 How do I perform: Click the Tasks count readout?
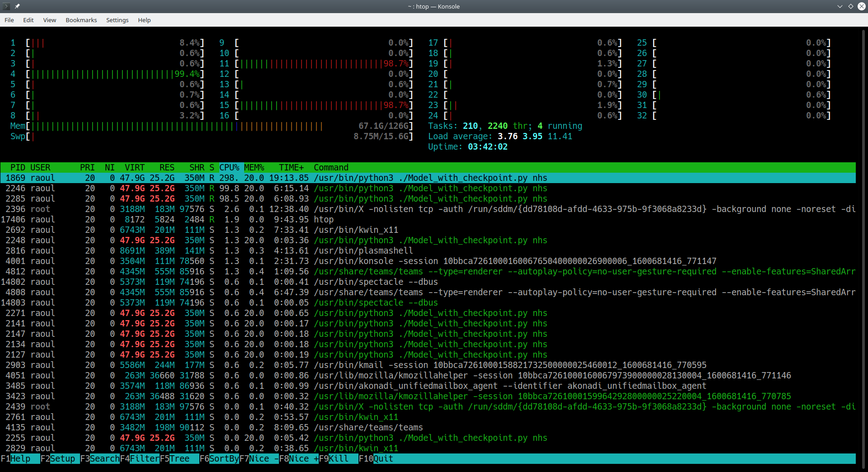pos(505,126)
